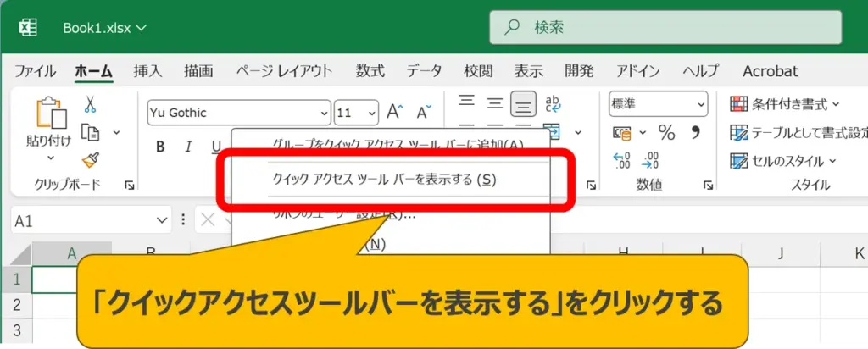
Task: Click the Cut scissors icon
Action: click(x=90, y=105)
